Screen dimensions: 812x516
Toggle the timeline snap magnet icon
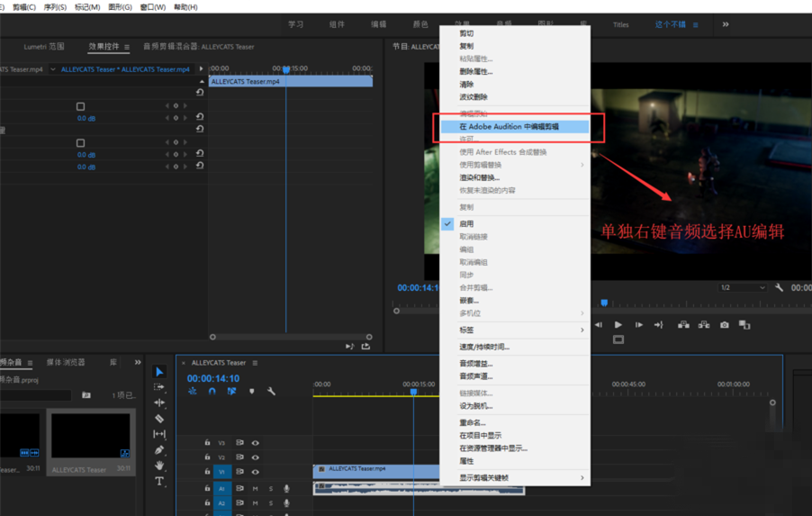212,392
